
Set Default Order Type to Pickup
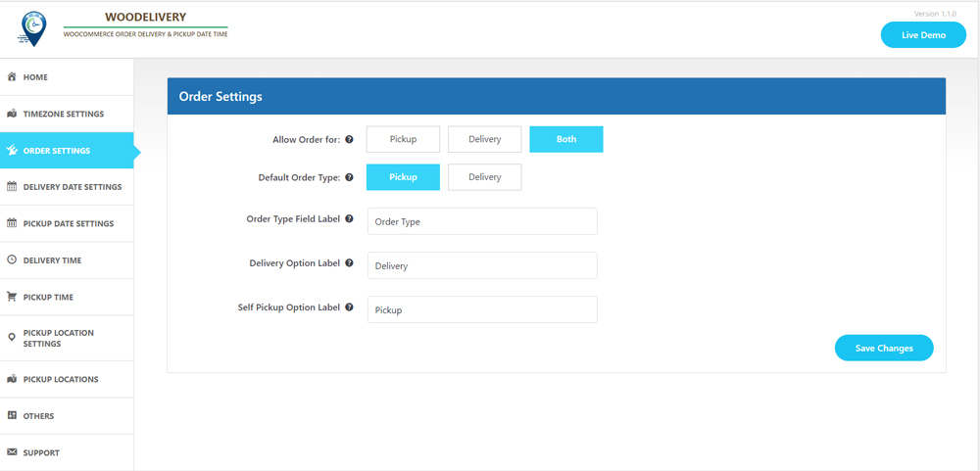pos(403,177)
